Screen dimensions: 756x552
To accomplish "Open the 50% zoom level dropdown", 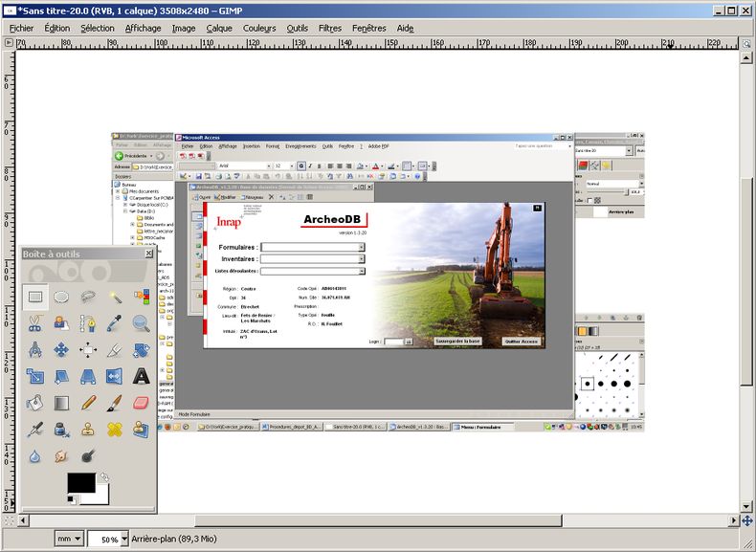I will 124,539.
